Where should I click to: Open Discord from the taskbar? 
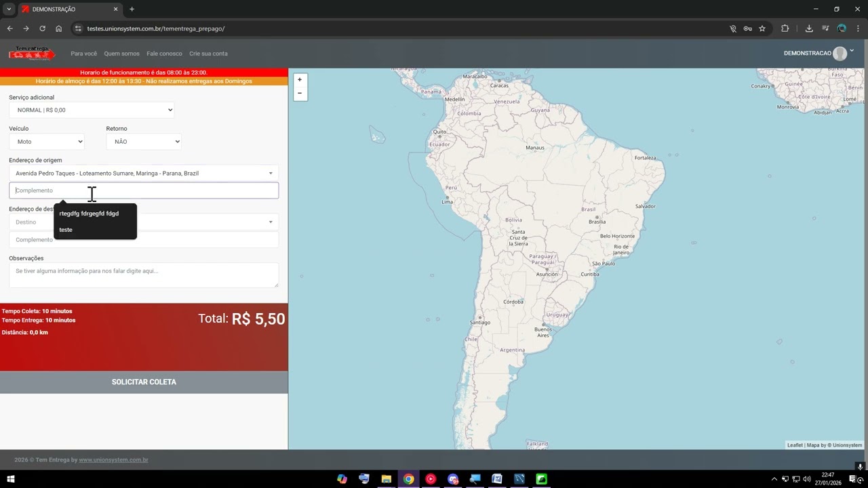point(453,479)
